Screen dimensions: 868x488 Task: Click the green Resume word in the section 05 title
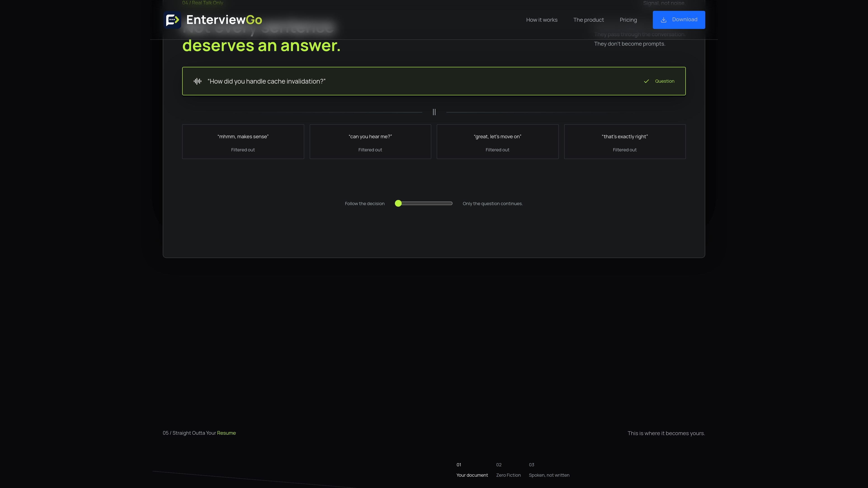tap(226, 433)
